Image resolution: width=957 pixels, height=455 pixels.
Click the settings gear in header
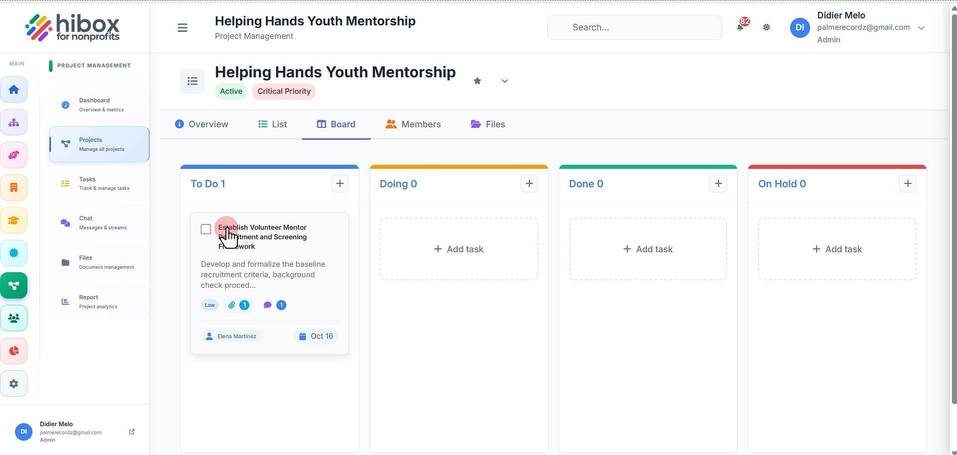pyautogui.click(x=767, y=27)
